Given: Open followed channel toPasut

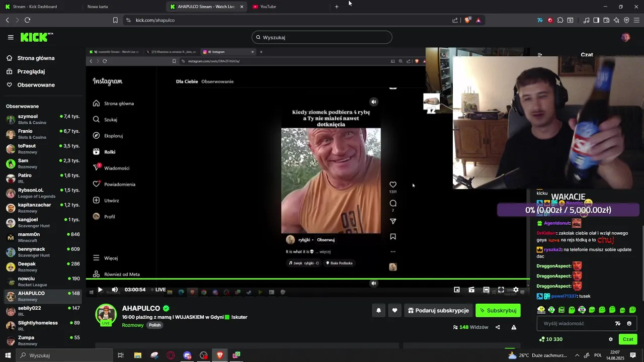Looking at the screenshot, I should (x=43, y=149).
